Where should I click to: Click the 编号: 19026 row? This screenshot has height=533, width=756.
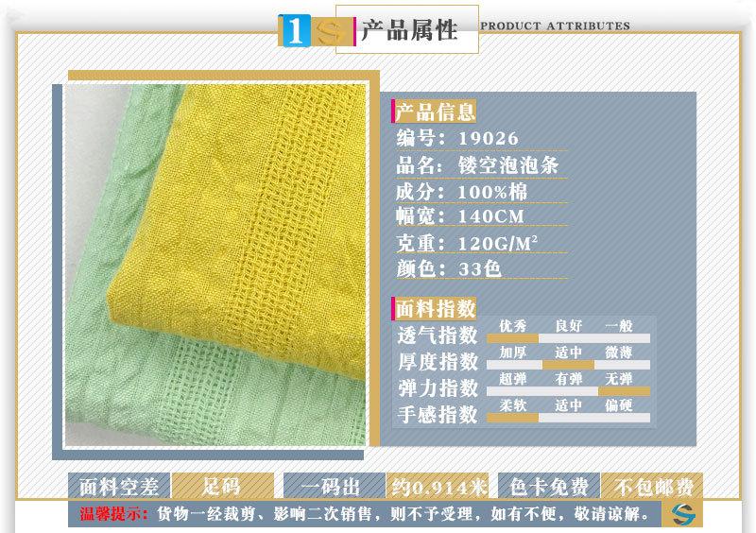458,138
